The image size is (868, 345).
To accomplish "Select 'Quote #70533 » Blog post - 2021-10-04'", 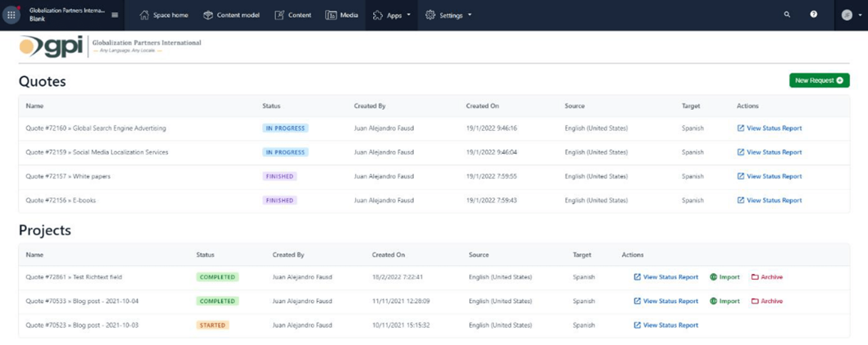I will pyautogui.click(x=82, y=301).
